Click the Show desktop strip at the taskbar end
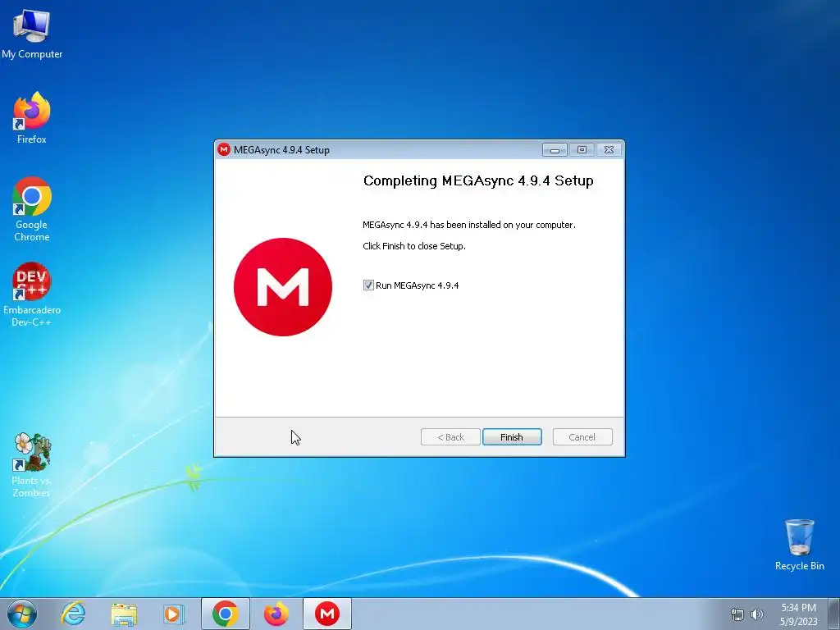Image resolution: width=840 pixels, height=630 pixels. click(x=834, y=614)
